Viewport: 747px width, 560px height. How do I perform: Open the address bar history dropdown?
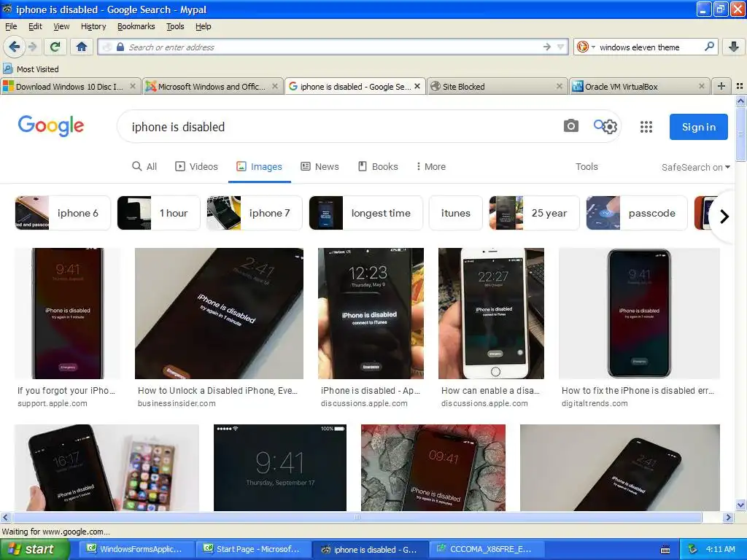coord(561,47)
